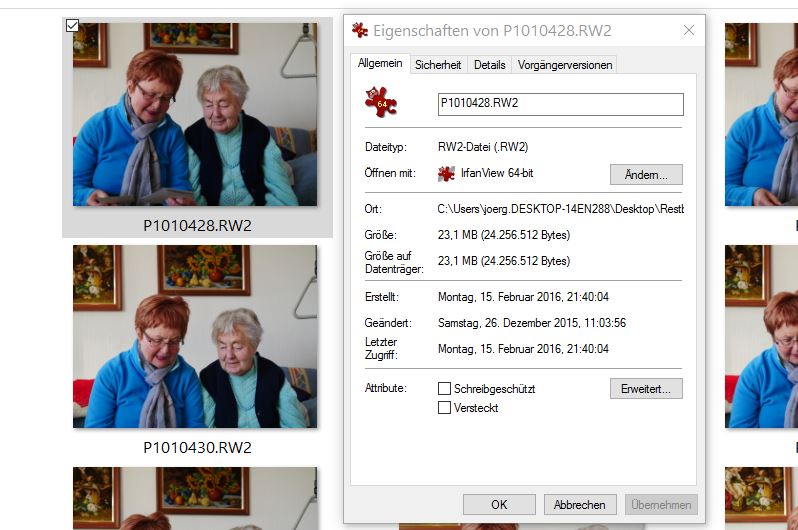Click the IrfanView icon in the dialog title bar
The width and height of the screenshot is (798, 530).
pos(360,30)
